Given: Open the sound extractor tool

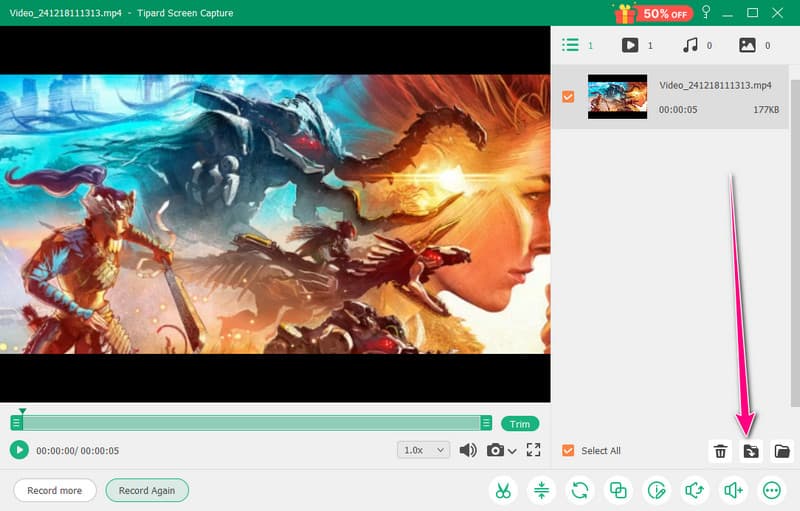Looking at the screenshot, I should click(695, 491).
